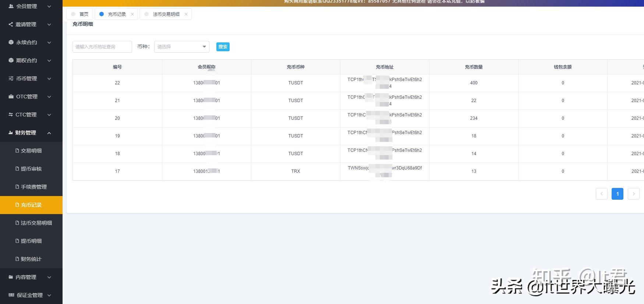Click the file icon beside 交易明细
This screenshot has height=304, width=644.
click(17, 151)
